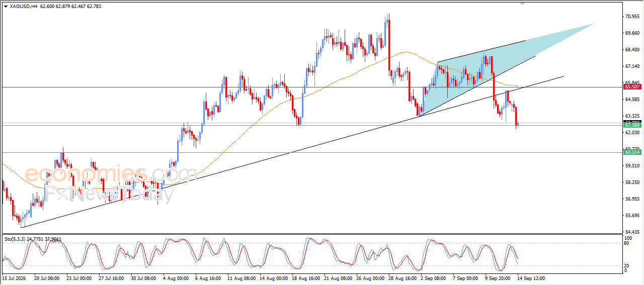Click the 27 Jul 16:00 time label

[110, 278]
